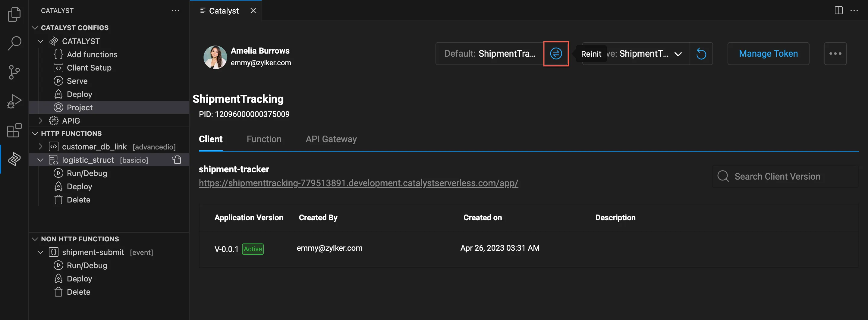Close the Catalyst editor tab

pyautogui.click(x=253, y=11)
